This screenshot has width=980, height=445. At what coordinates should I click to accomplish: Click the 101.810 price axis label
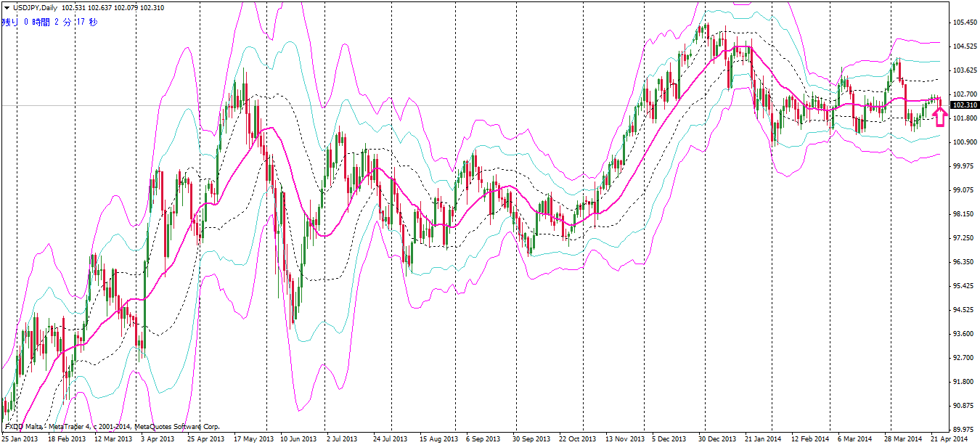[965, 118]
